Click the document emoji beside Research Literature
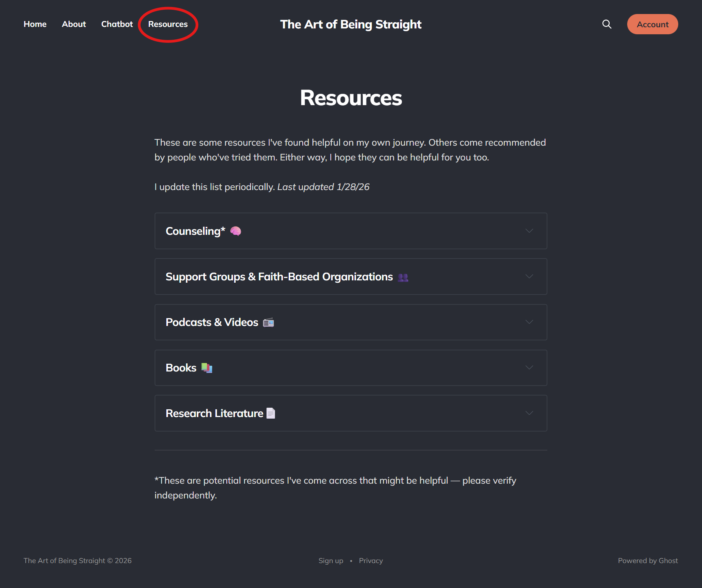 tap(271, 413)
